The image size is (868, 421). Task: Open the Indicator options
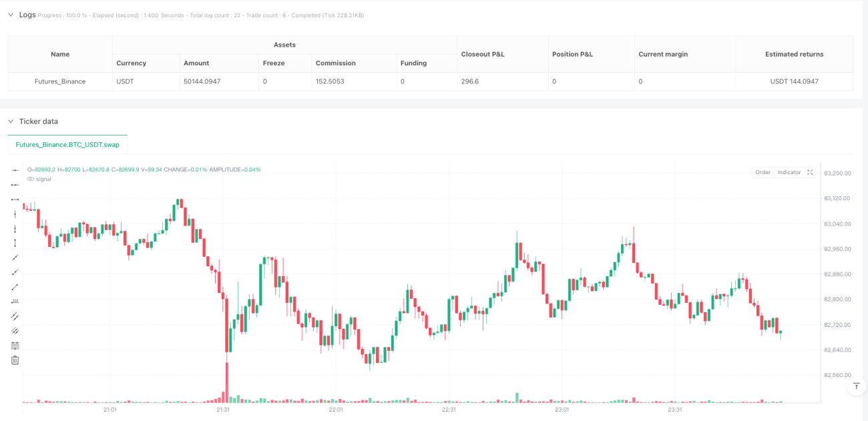point(789,172)
